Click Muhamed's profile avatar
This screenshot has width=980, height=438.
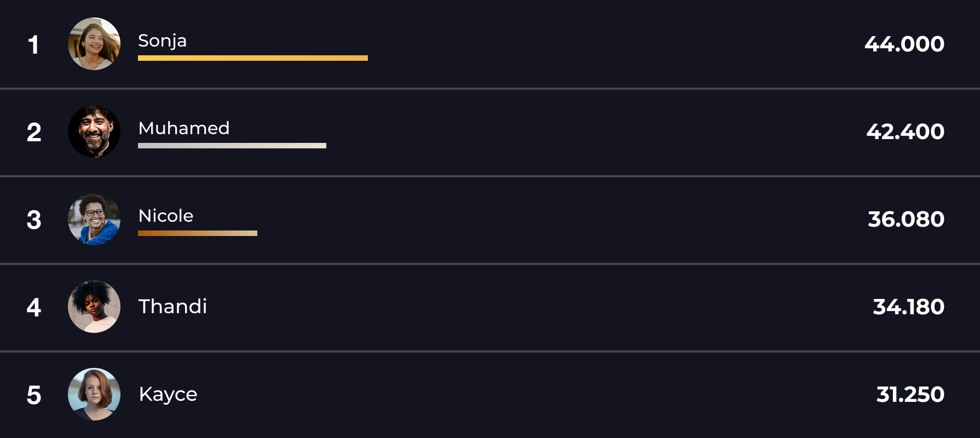coord(94,131)
